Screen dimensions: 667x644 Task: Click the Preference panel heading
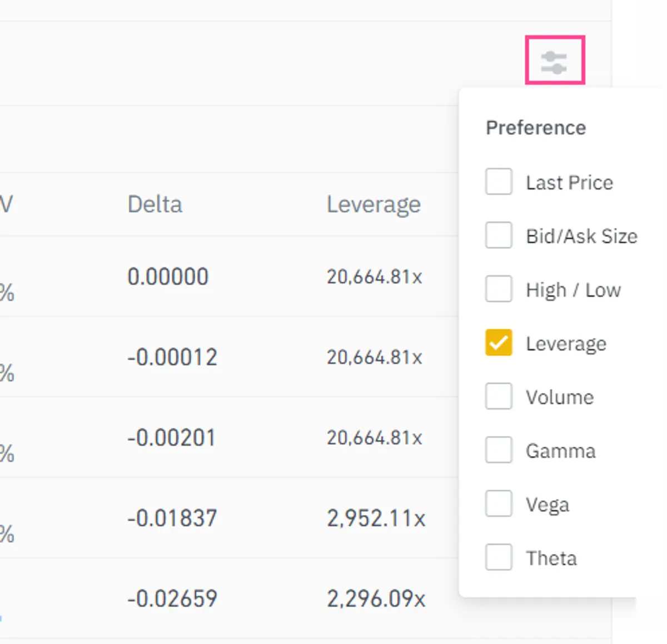(x=536, y=128)
